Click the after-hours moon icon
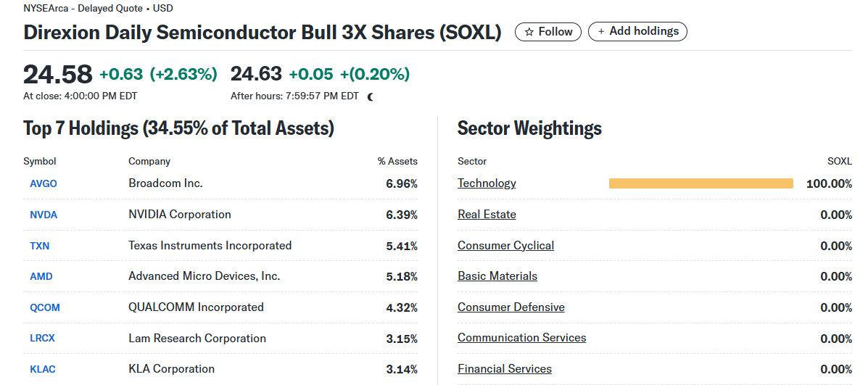The width and height of the screenshot is (868, 385). 371,96
